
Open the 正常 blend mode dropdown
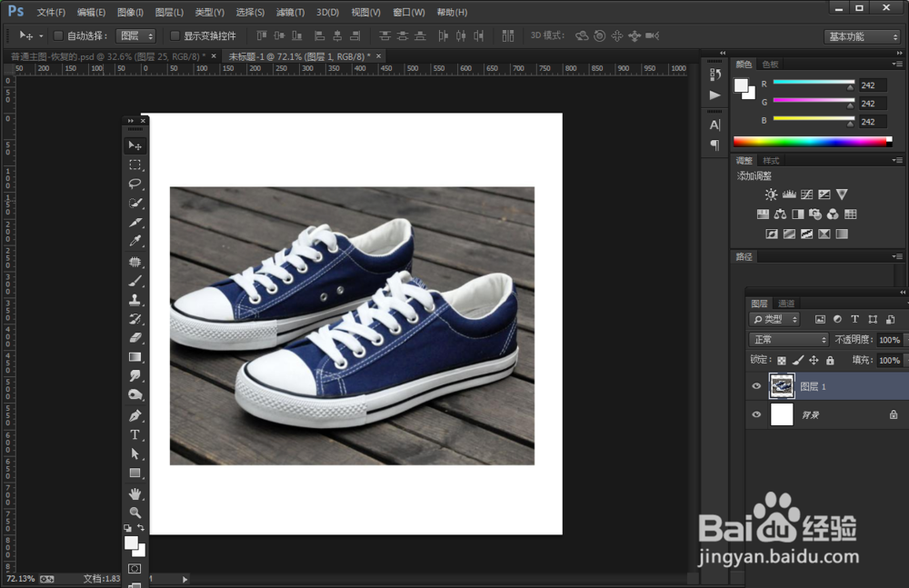click(x=788, y=340)
